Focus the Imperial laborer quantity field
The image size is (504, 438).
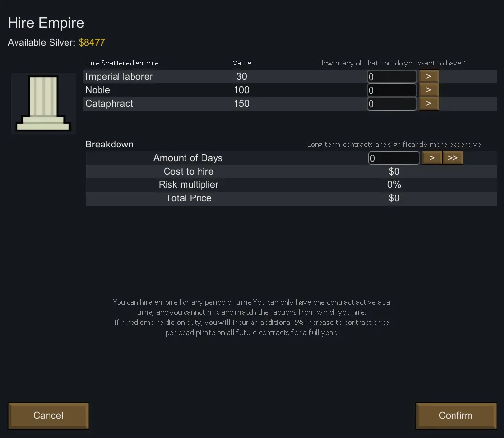391,77
